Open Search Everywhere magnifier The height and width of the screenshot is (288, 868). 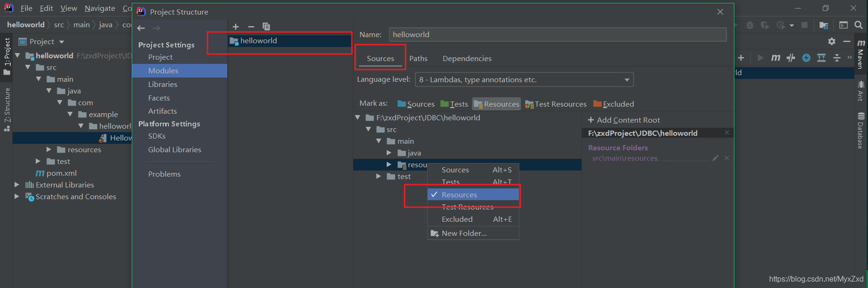coord(859,25)
